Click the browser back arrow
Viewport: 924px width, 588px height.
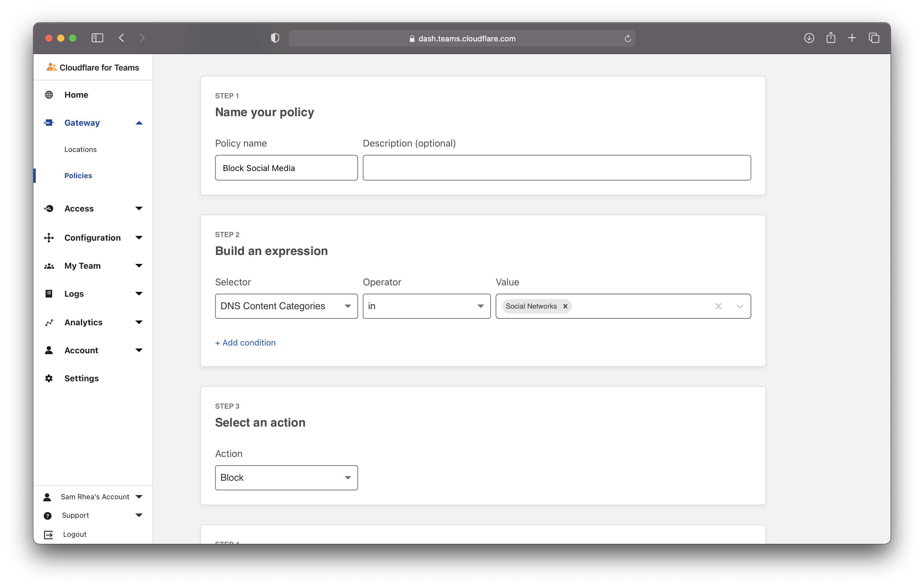[x=122, y=38]
